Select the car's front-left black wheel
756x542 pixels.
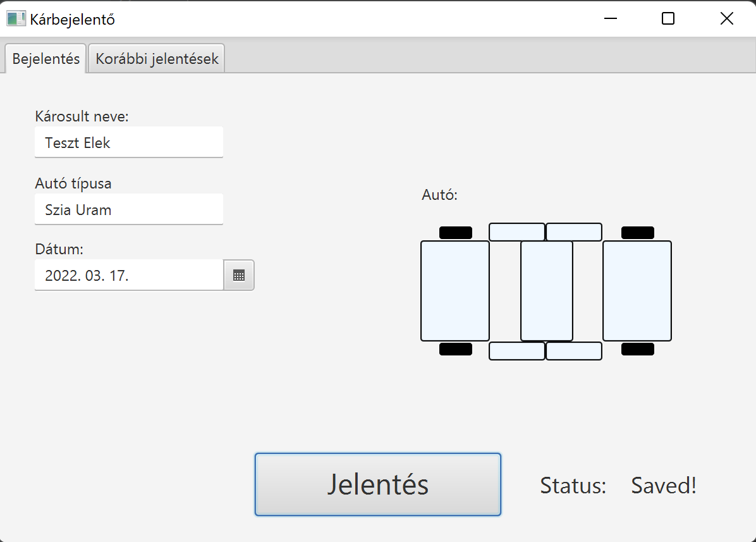(456, 233)
